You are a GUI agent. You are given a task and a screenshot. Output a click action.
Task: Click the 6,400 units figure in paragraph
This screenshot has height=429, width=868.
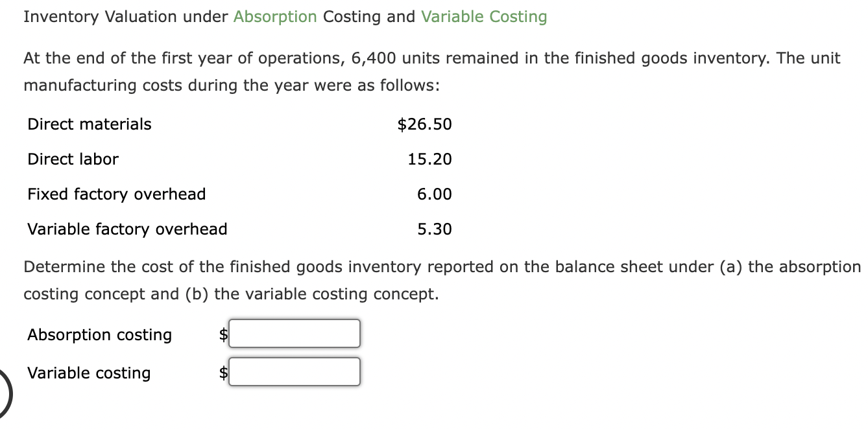coord(382,58)
